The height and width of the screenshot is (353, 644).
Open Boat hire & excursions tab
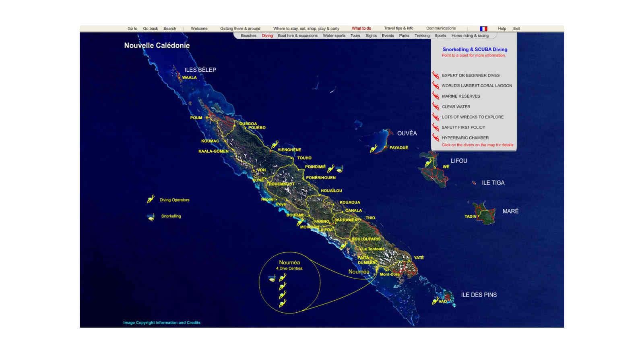(298, 35)
